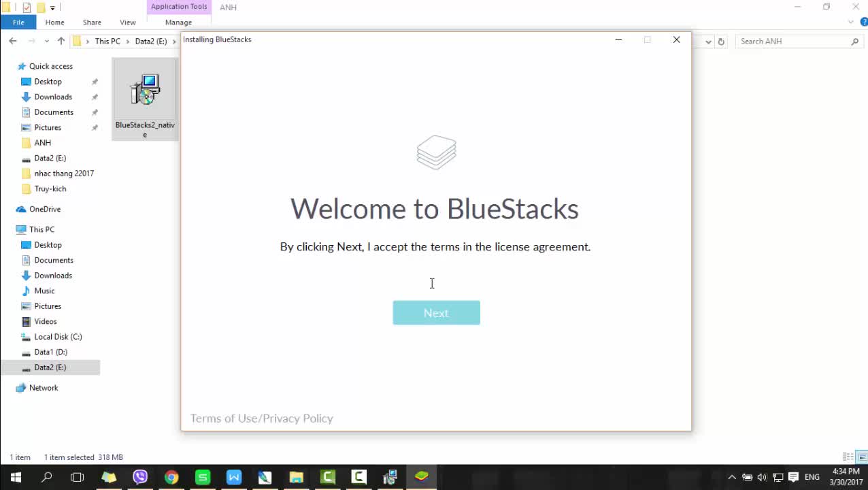
Task: Open the Action Center notifications icon
Action: pyautogui.click(x=793, y=477)
